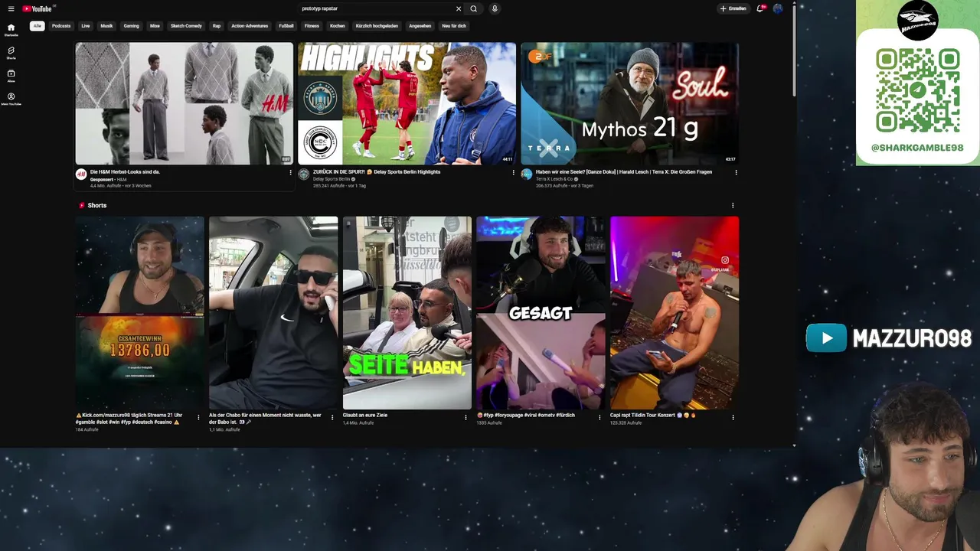Open the notifications bell
This screenshot has width=980, height=551.
click(x=760, y=8)
